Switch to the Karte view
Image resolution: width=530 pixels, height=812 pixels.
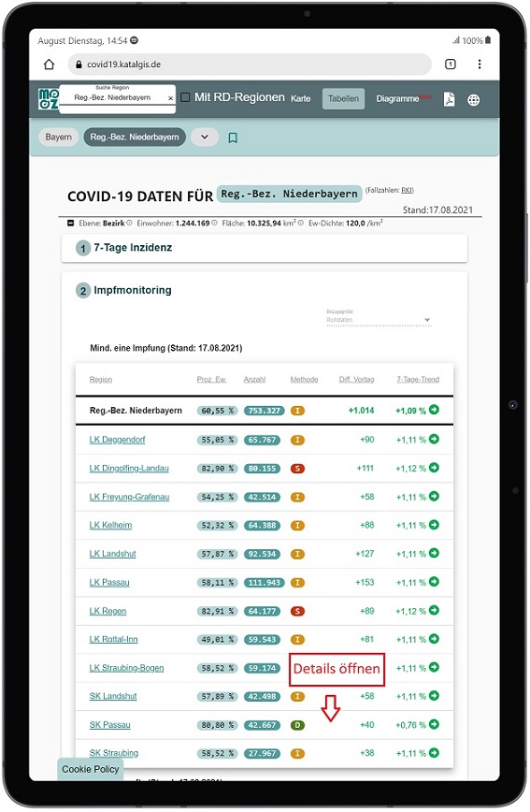click(x=301, y=99)
